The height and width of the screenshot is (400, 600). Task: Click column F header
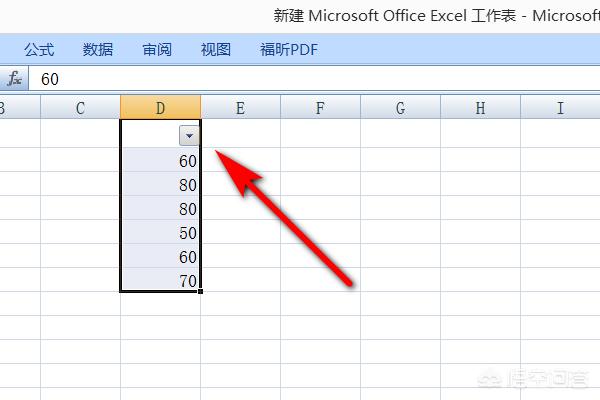click(x=320, y=108)
